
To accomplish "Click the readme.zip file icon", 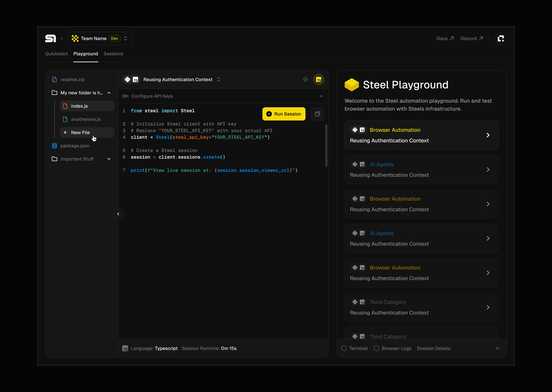I will tap(54, 79).
